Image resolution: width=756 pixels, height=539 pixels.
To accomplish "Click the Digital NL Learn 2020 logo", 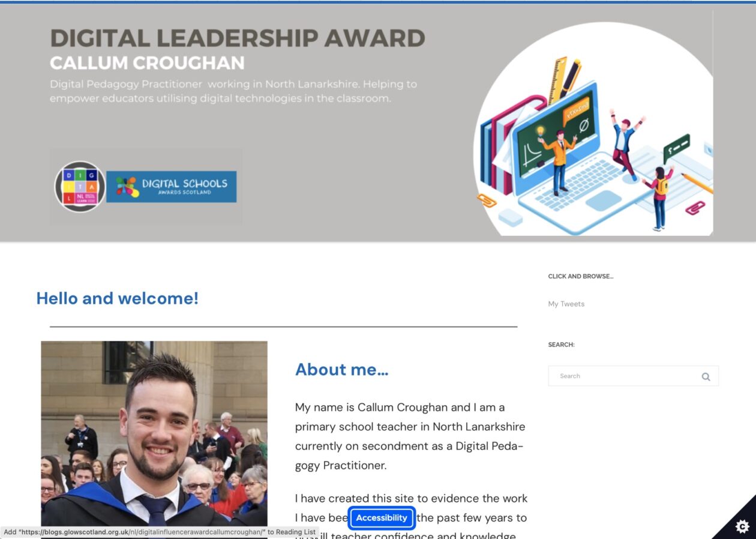I will [79, 187].
